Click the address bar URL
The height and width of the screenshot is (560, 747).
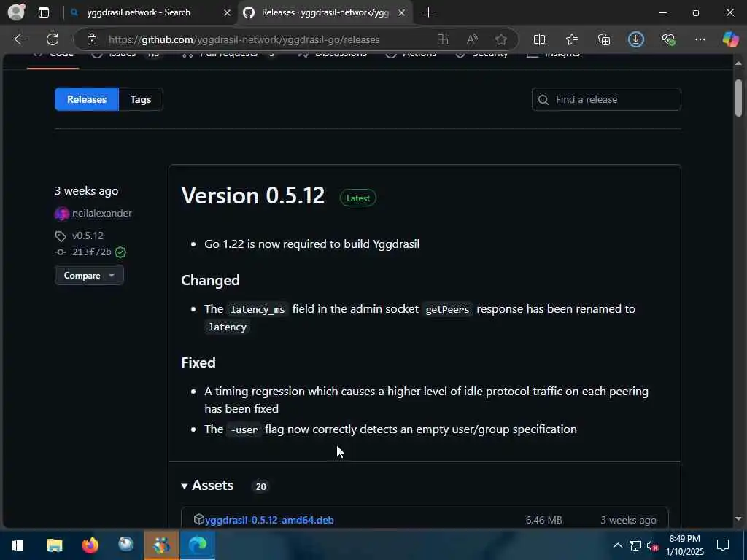click(244, 39)
